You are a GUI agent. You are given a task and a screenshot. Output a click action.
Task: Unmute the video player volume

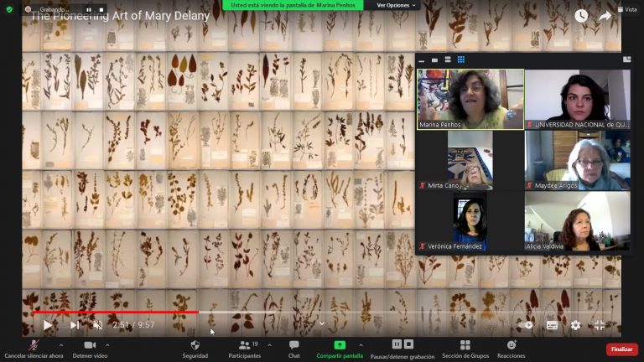(98, 325)
